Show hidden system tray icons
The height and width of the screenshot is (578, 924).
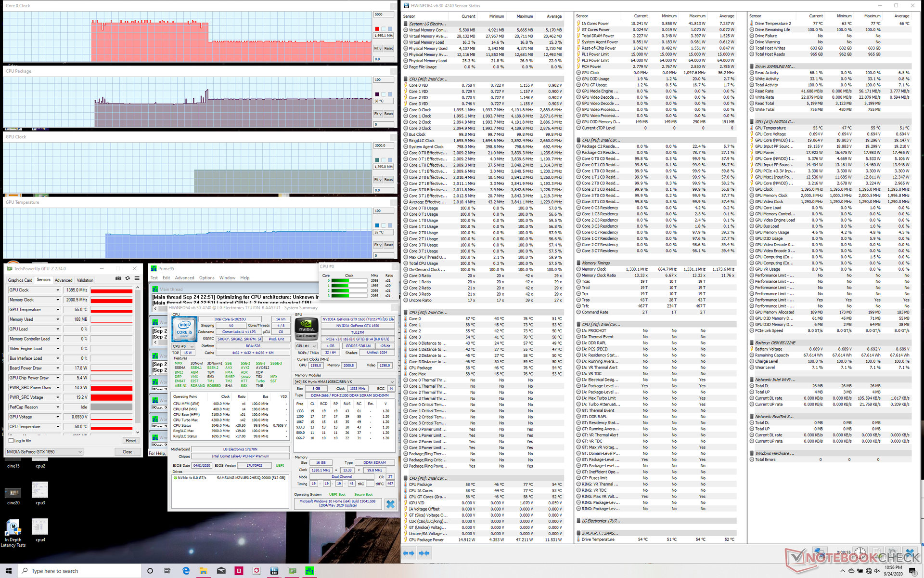(x=843, y=571)
